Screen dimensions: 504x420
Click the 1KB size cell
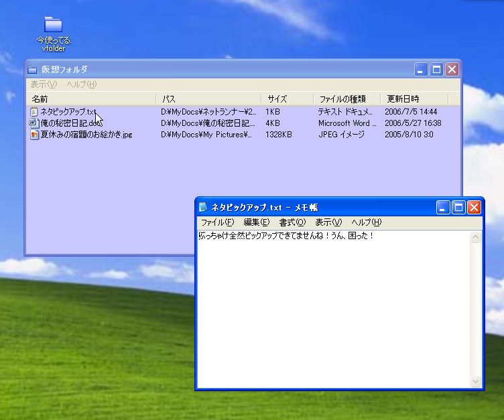[273, 112]
